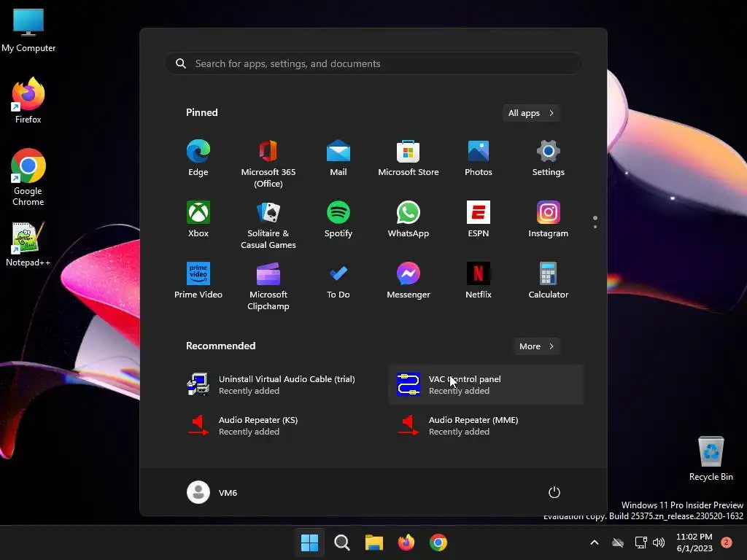Open the Calculator app
747x560 pixels.
click(549, 281)
